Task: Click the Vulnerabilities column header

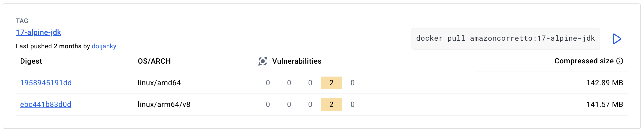Action: click(x=297, y=61)
